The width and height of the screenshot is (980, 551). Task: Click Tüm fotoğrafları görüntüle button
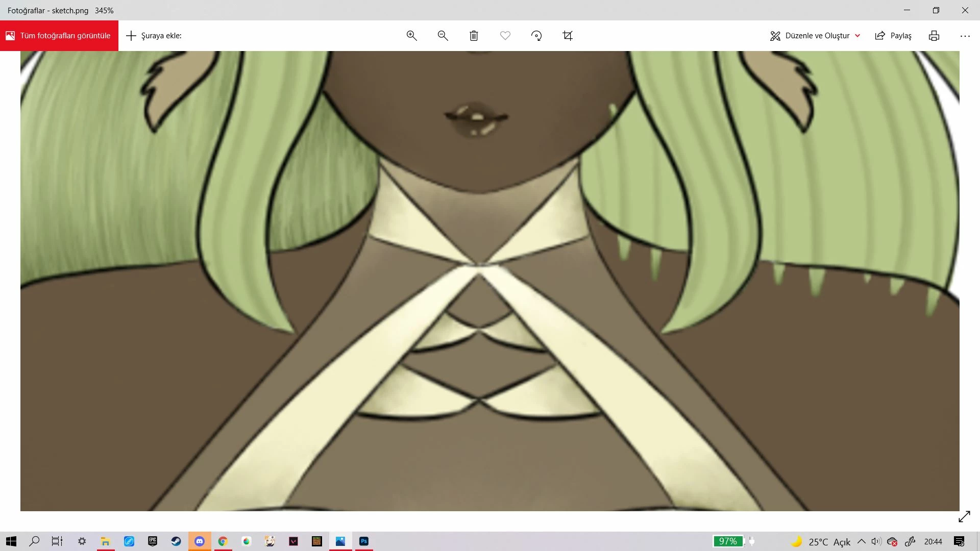point(59,36)
